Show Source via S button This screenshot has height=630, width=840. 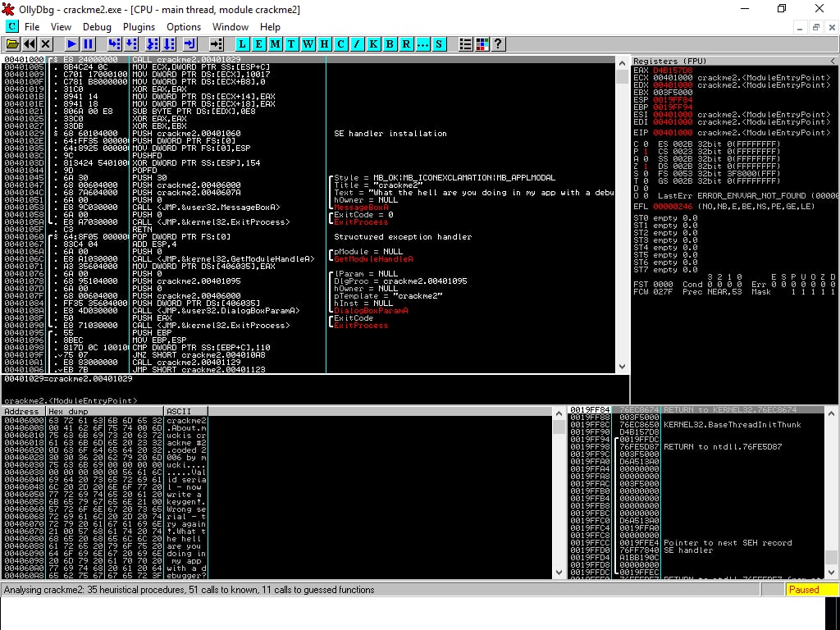439,44
